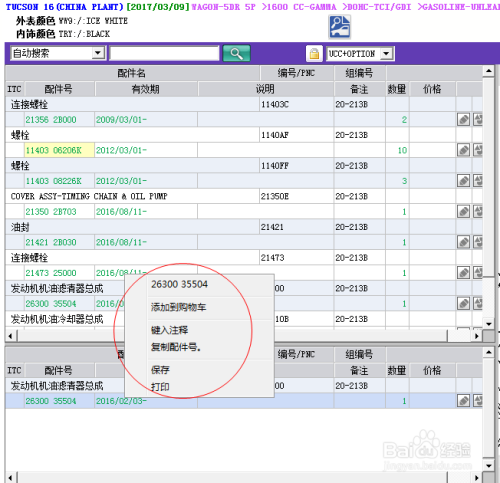
Task: Choose 添加到购物车 from context menu
Action: click(x=178, y=307)
